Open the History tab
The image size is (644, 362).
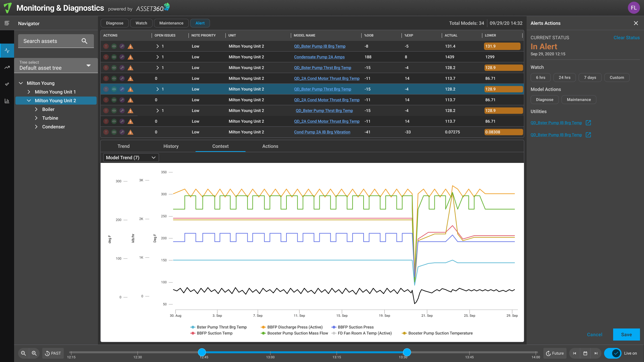(171, 146)
